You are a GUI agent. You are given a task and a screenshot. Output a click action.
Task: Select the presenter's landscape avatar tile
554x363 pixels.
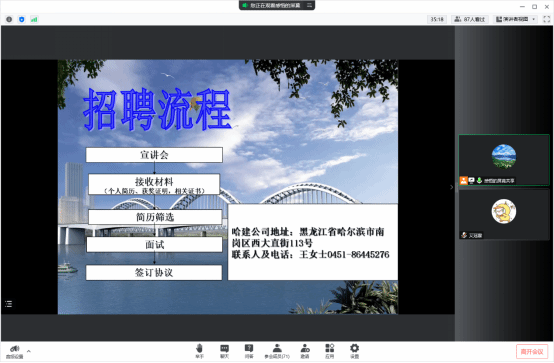504,160
